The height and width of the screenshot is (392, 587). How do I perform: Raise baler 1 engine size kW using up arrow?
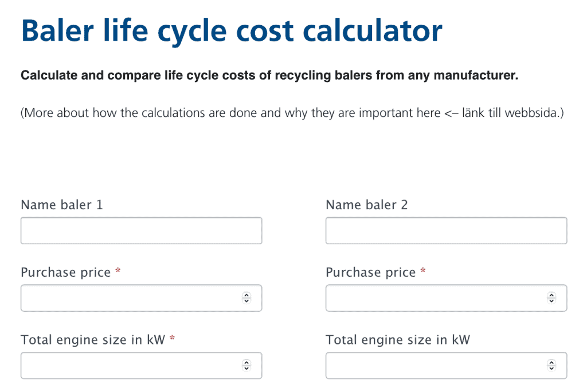coord(246,363)
